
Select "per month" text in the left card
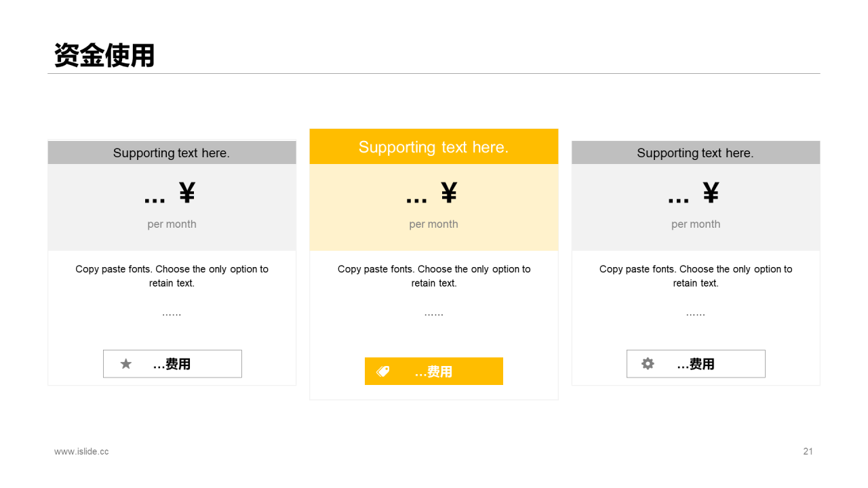[x=172, y=224]
